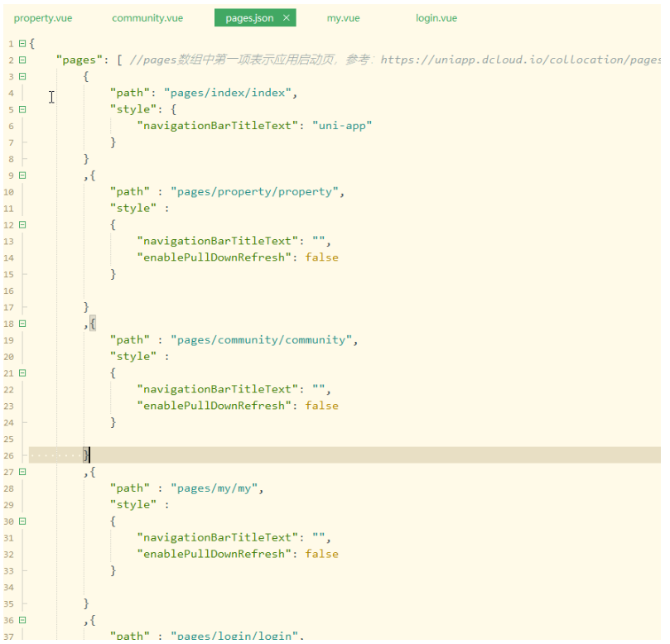Collapse the fold marker on line 1

click(22, 44)
